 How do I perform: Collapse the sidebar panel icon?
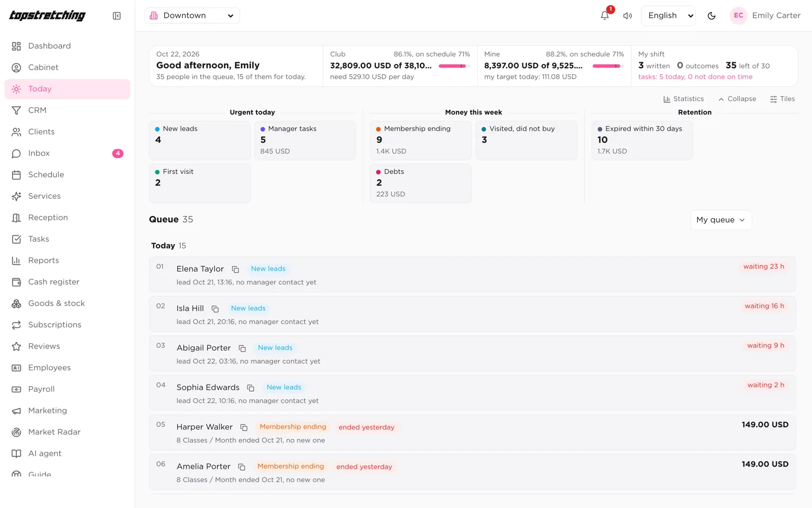pyautogui.click(x=117, y=16)
